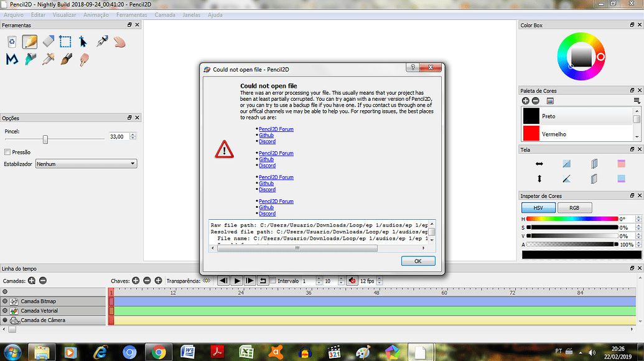Toggle visibility of Camada de Câmera
The image size is (644, 361).
click(x=5, y=320)
